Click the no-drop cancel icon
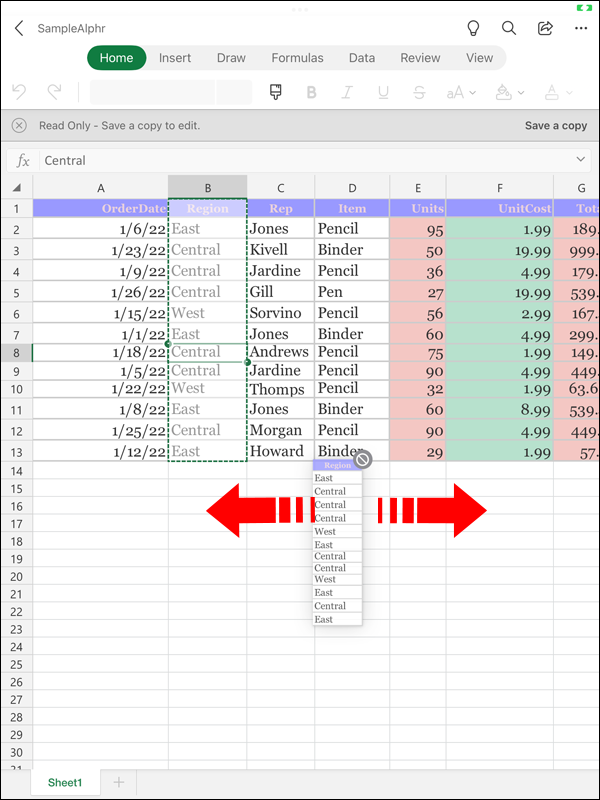Image resolution: width=600 pixels, height=800 pixels. pyautogui.click(x=362, y=460)
